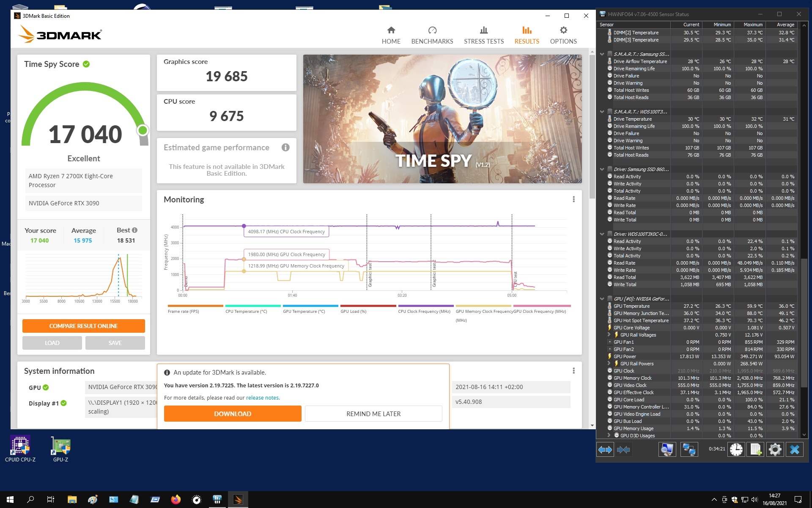Viewport: 812px width, 508px height.
Task: Open Monitoring panel three-dot menu
Action: pyautogui.click(x=573, y=199)
